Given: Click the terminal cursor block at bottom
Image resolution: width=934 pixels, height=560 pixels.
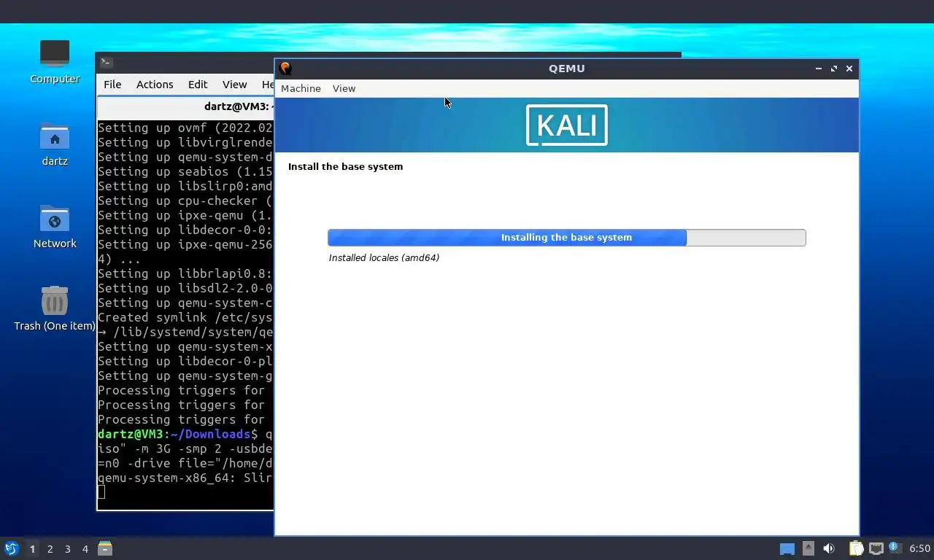Looking at the screenshot, I should coord(102,492).
